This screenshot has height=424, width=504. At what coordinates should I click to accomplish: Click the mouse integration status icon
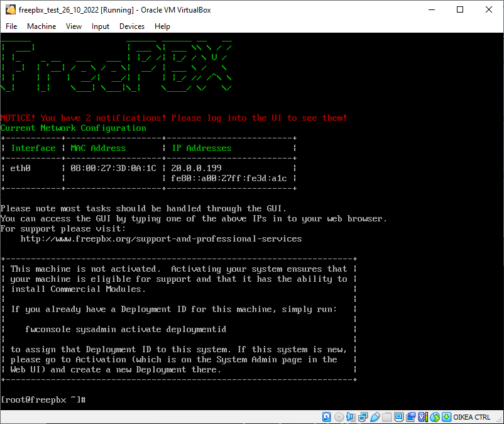[435, 417]
